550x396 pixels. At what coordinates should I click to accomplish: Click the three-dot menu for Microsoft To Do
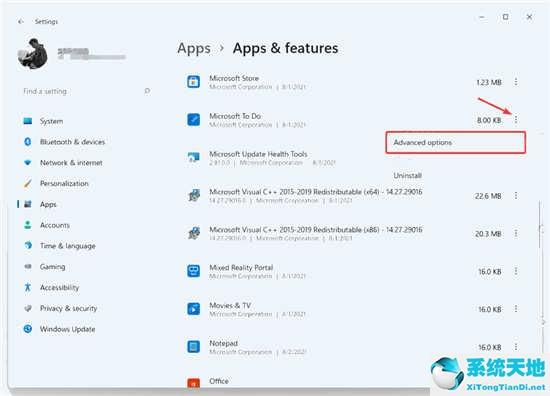tap(516, 120)
